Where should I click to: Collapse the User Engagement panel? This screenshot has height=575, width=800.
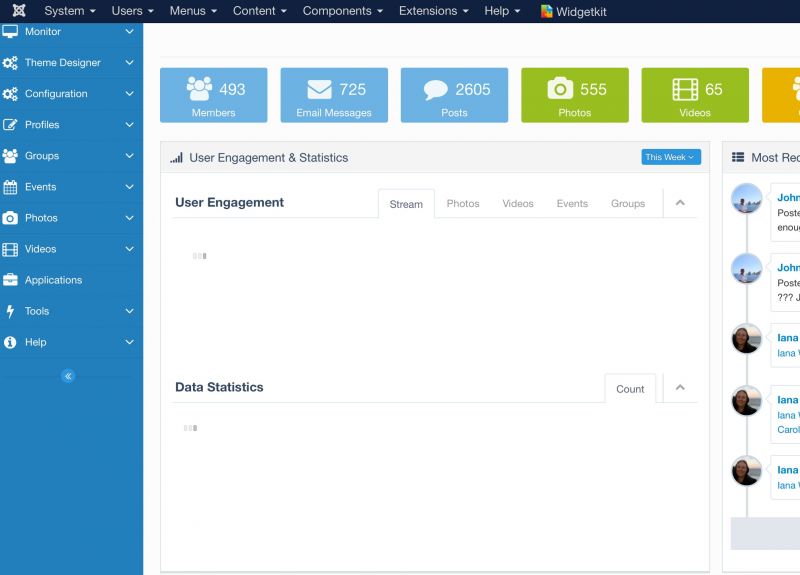coord(680,203)
